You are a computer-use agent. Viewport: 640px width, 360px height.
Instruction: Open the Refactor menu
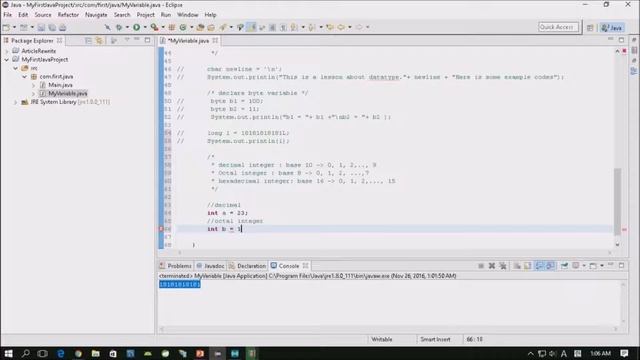point(68,15)
